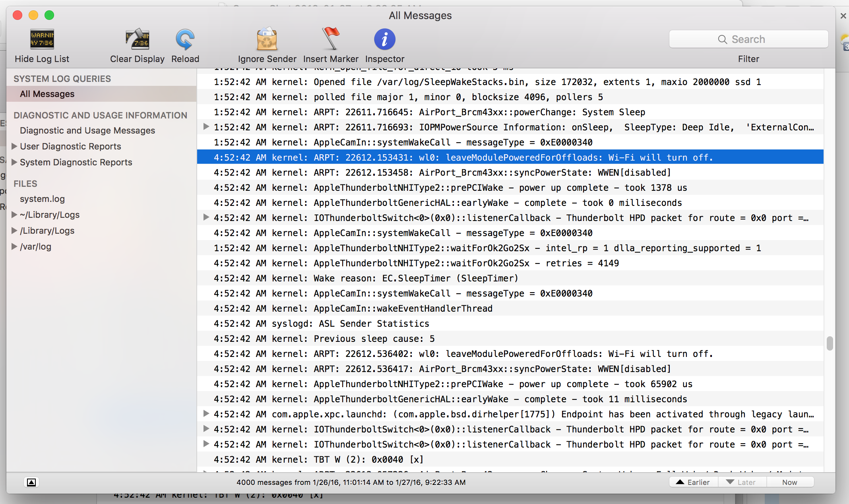Viewport: 849px width, 504px height.
Task: Select Diagnostic and Usage Messages
Action: [87, 130]
